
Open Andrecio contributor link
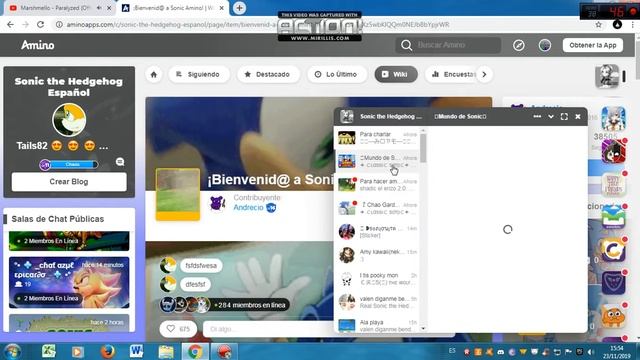pos(248,207)
